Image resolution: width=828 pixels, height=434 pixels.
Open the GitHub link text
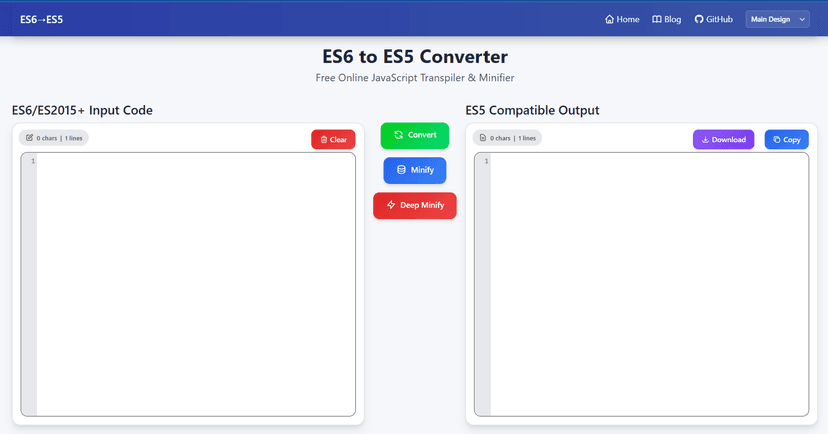coord(719,20)
